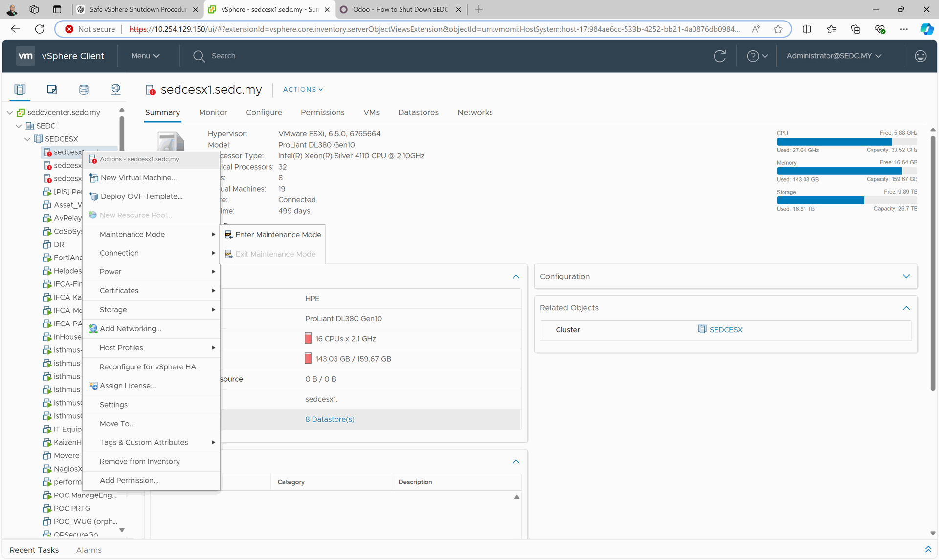Open the Menu dropdown in header
The image size is (939, 560).
[x=145, y=56]
